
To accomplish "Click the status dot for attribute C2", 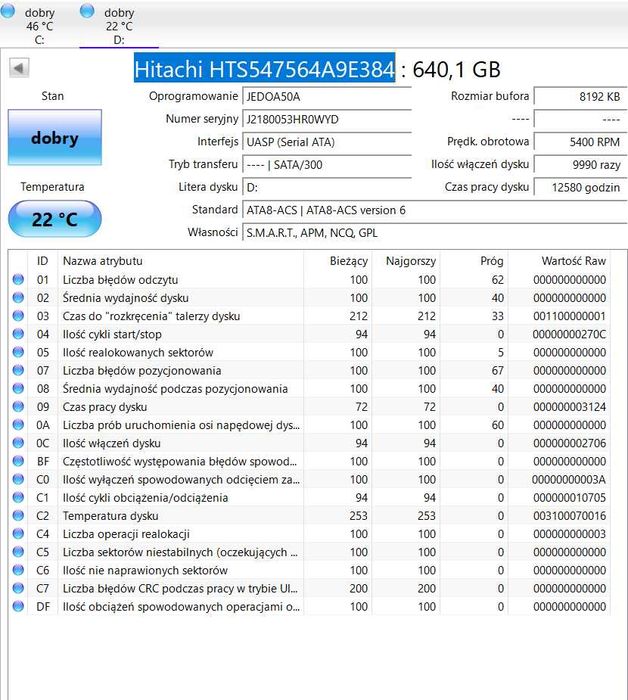I will tap(18, 516).
